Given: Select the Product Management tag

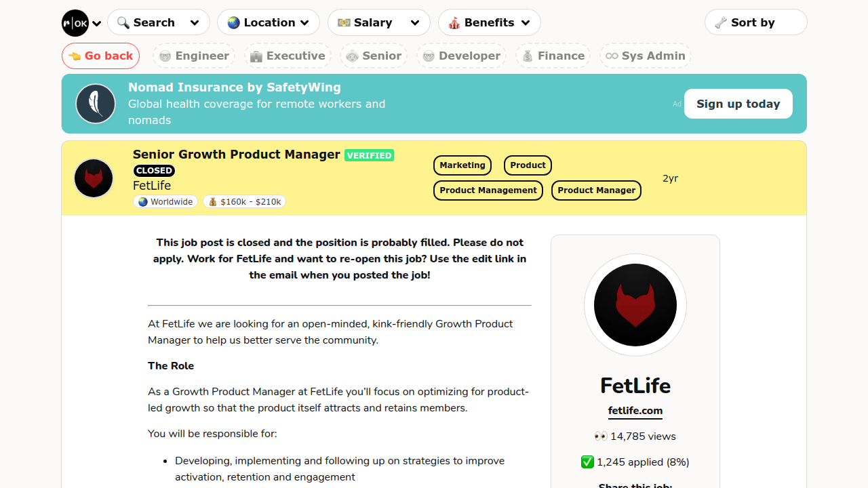Looking at the screenshot, I should [488, 190].
